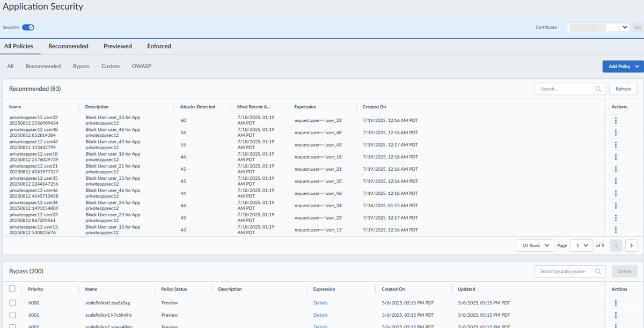
Task: Open actions menu for user_48 policy row
Action: click(x=616, y=133)
